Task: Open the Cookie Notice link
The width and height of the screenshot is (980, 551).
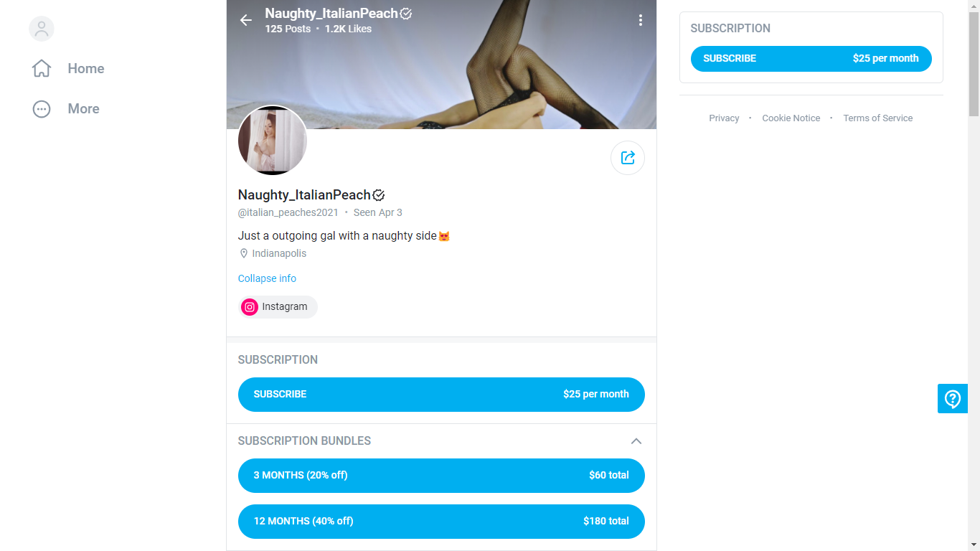Action: point(791,118)
